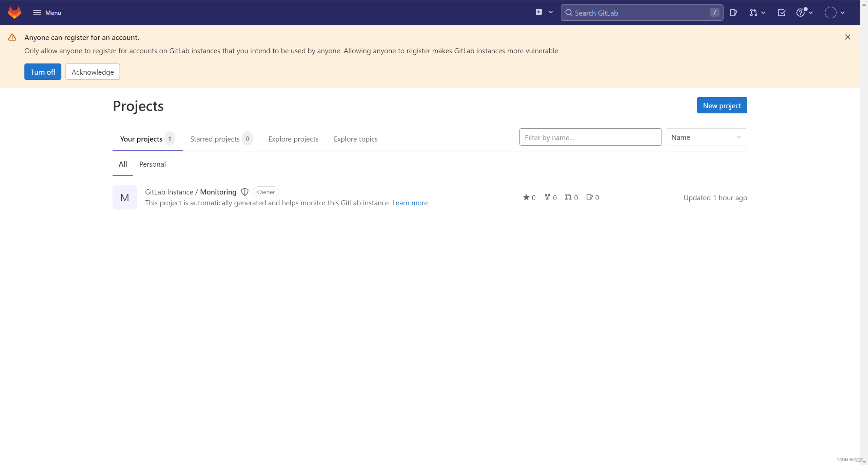Expand the user profile menu

tap(835, 13)
